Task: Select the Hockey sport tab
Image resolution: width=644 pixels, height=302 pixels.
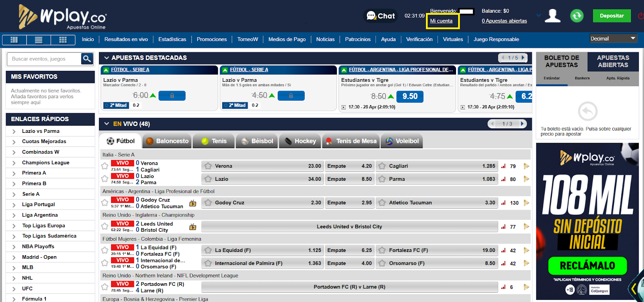Action: click(300, 141)
